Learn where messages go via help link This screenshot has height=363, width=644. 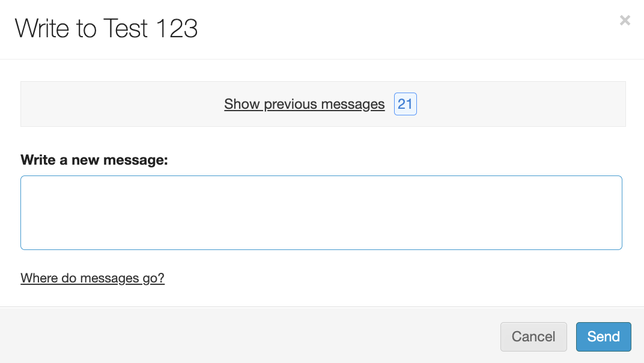93,278
